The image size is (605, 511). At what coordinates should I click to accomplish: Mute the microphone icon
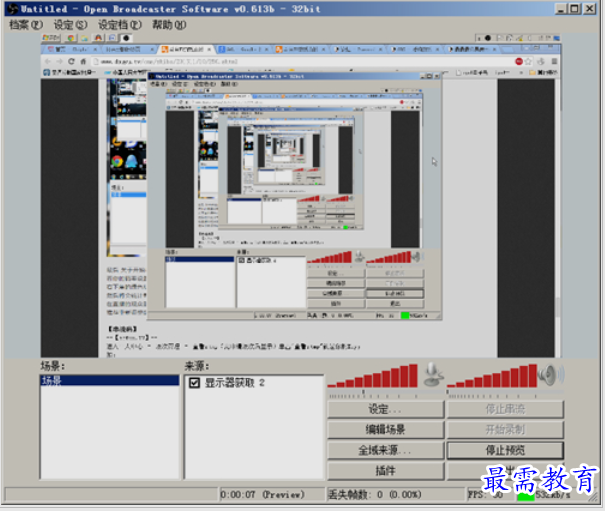[x=433, y=375]
